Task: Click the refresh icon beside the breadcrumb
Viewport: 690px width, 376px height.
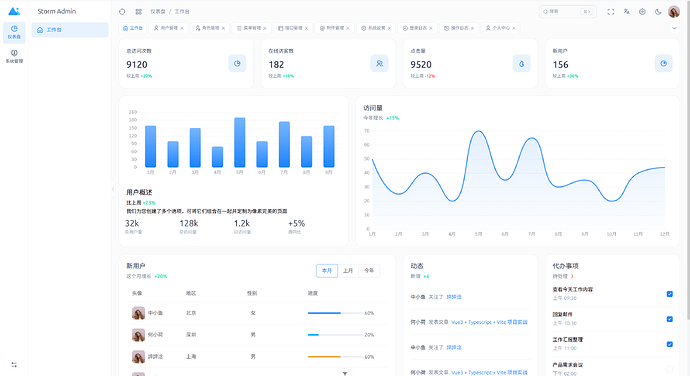Action: click(x=122, y=11)
